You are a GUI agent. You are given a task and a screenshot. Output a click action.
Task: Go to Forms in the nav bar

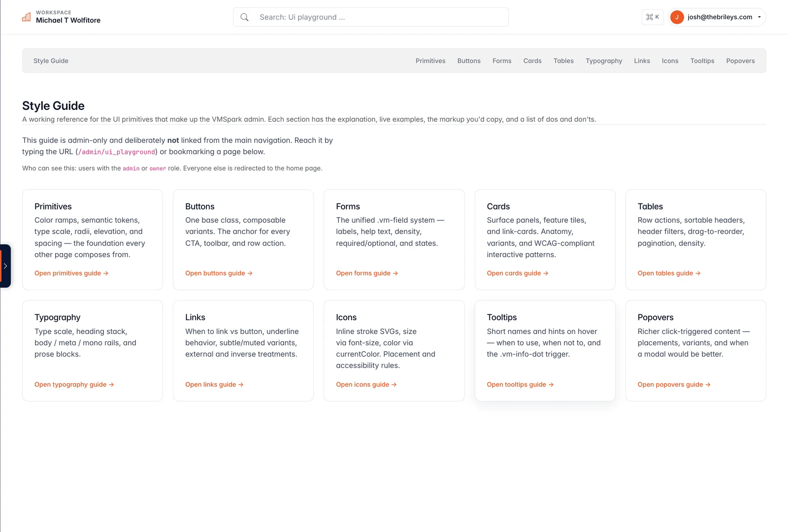click(x=502, y=61)
